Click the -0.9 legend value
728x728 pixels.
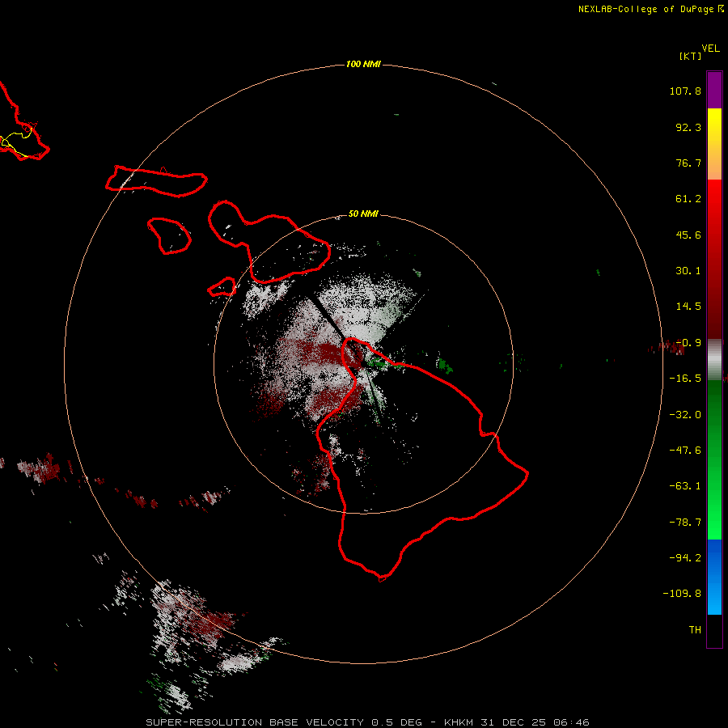[x=688, y=343]
